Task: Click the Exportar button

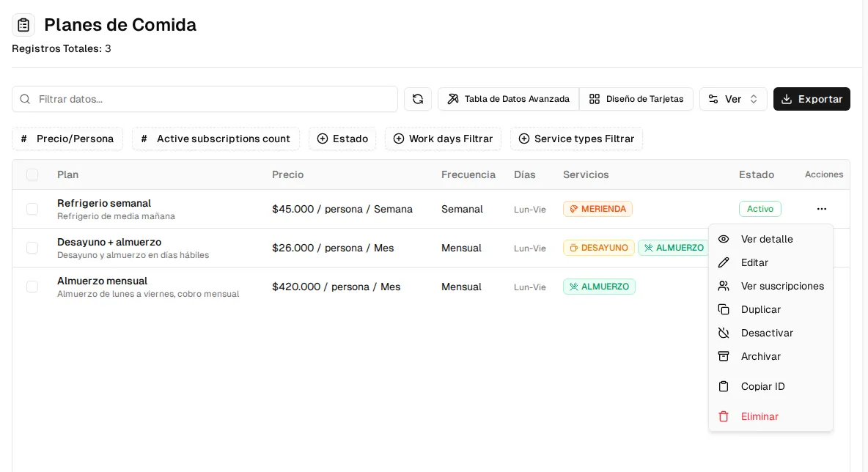Action: pyautogui.click(x=812, y=99)
